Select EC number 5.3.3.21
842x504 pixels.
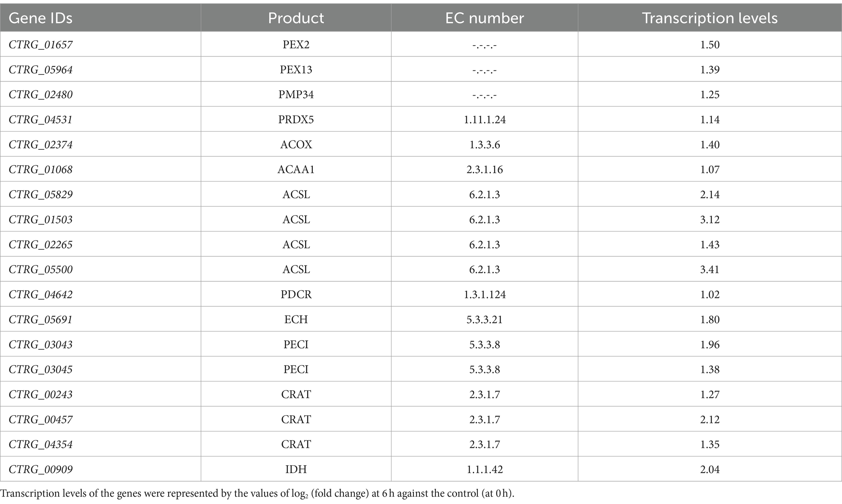(485, 320)
